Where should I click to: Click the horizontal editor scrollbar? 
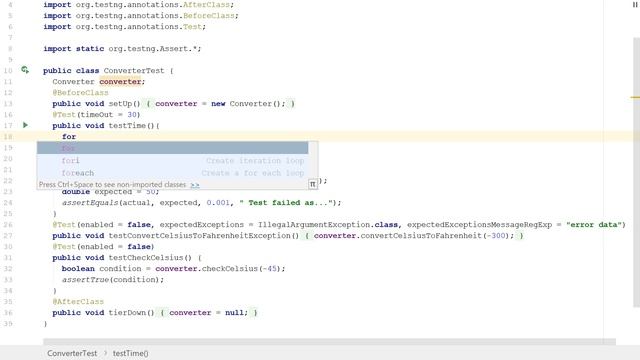(x=329, y=341)
